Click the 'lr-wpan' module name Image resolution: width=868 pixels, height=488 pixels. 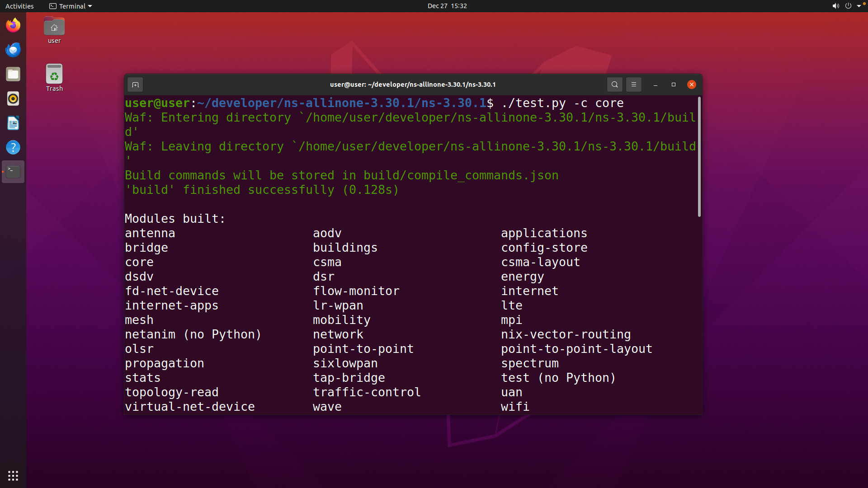coord(338,305)
